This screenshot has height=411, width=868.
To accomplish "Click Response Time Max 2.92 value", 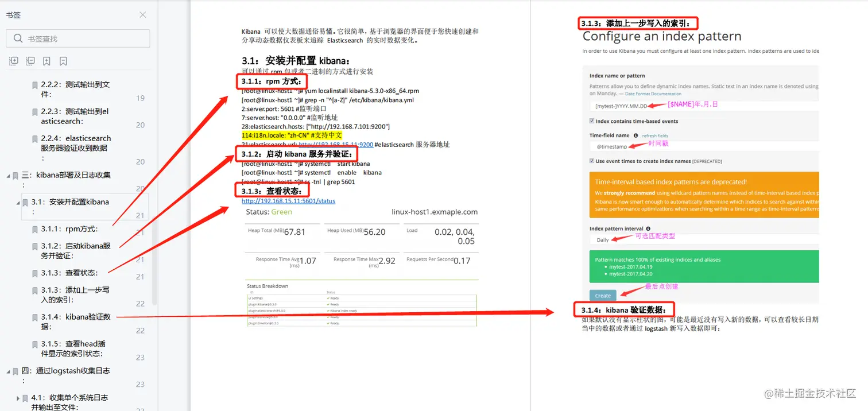I will (387, 261).
